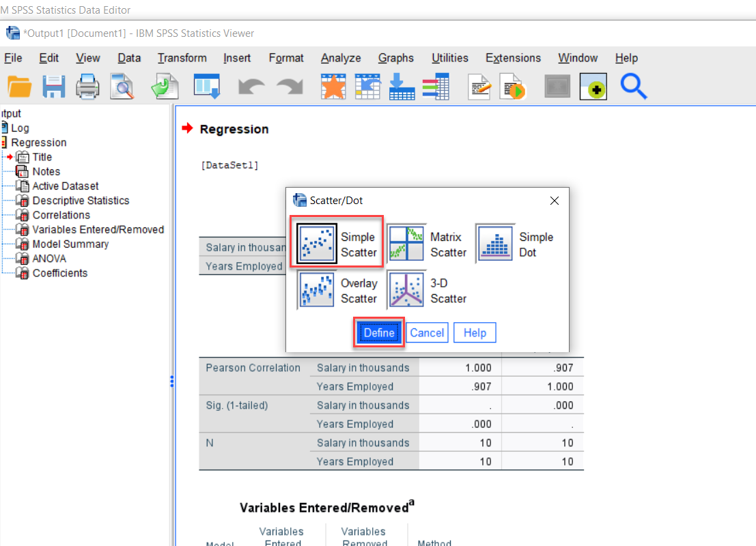Open the Extensions menu
Viewport: 756px width, 546px height.
tap(513, 58)
